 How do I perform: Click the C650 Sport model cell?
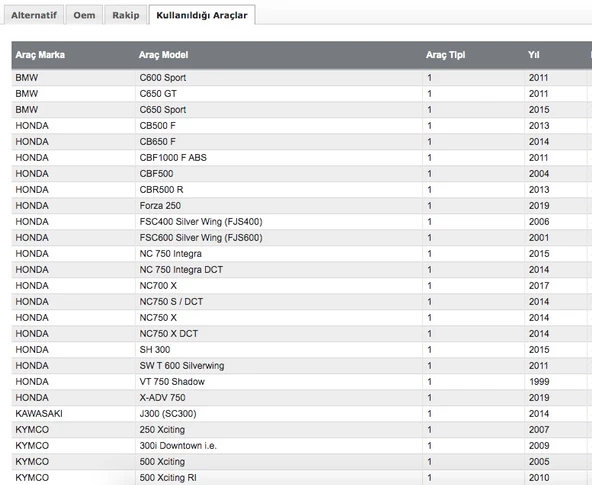(x=279, y=110)
